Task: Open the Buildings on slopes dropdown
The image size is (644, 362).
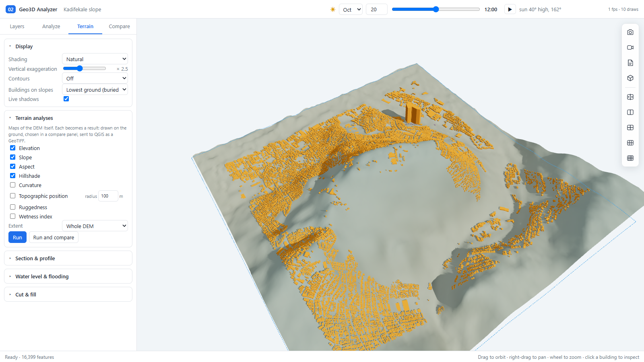Action: 95,90
